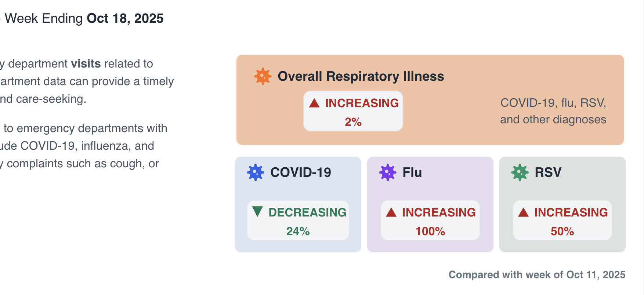
Task: Click the bold word "visits" in the paragraph
Action: 86,64
